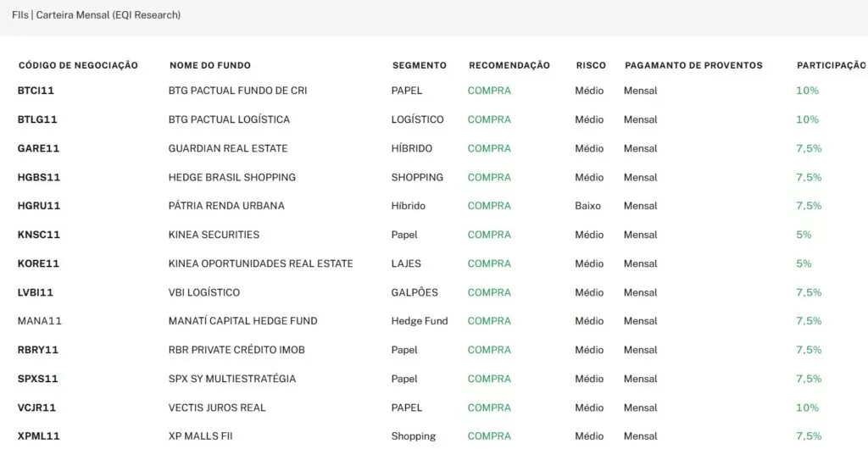Click Mensal payment in XPML11 row
Viewport: 868px width, 449px height.
(641, 436)
